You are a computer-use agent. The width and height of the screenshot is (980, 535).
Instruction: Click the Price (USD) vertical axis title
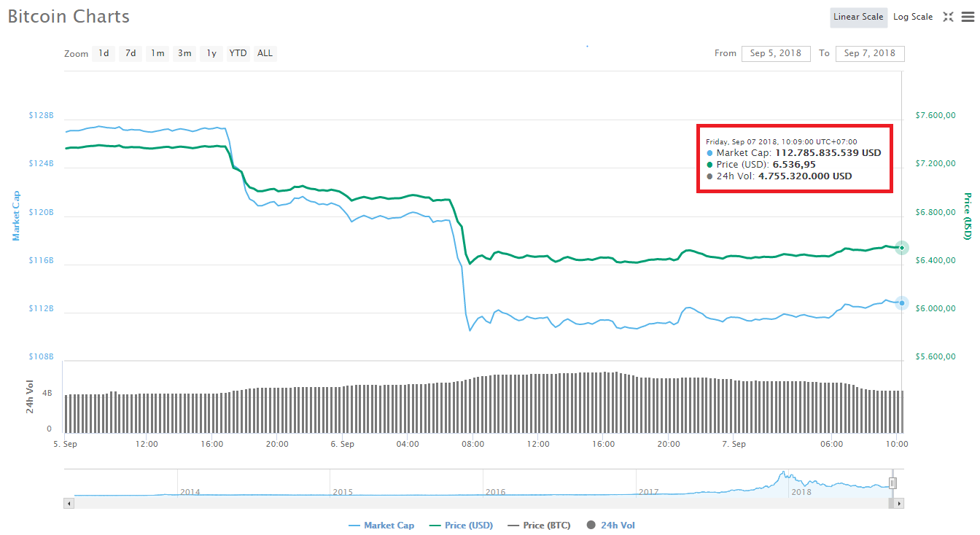[968, 216]
